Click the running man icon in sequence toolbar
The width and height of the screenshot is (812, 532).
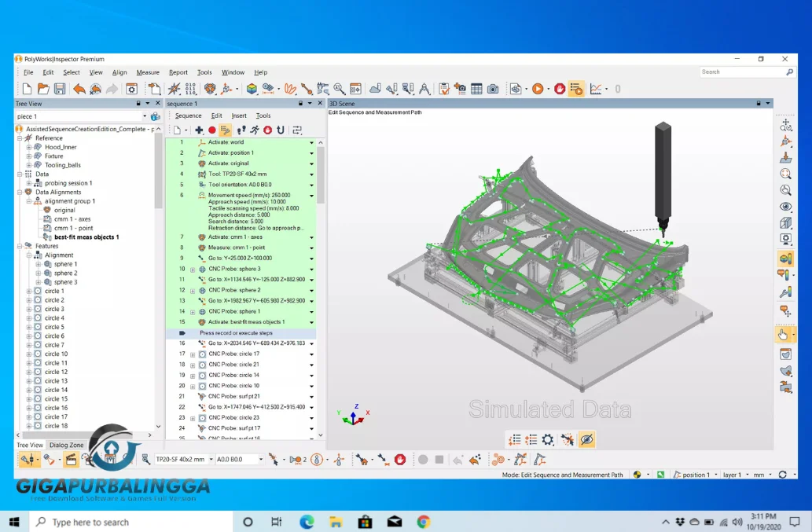point(254,130)
